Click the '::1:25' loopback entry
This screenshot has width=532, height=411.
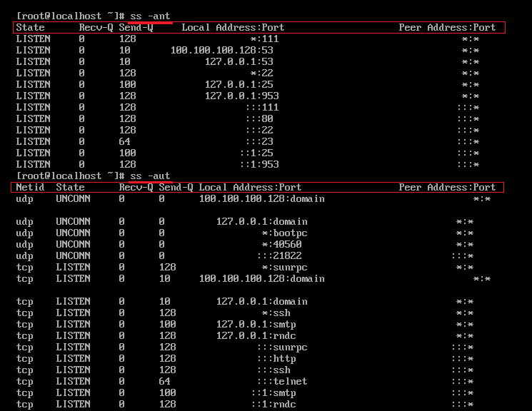pos(256,153)
